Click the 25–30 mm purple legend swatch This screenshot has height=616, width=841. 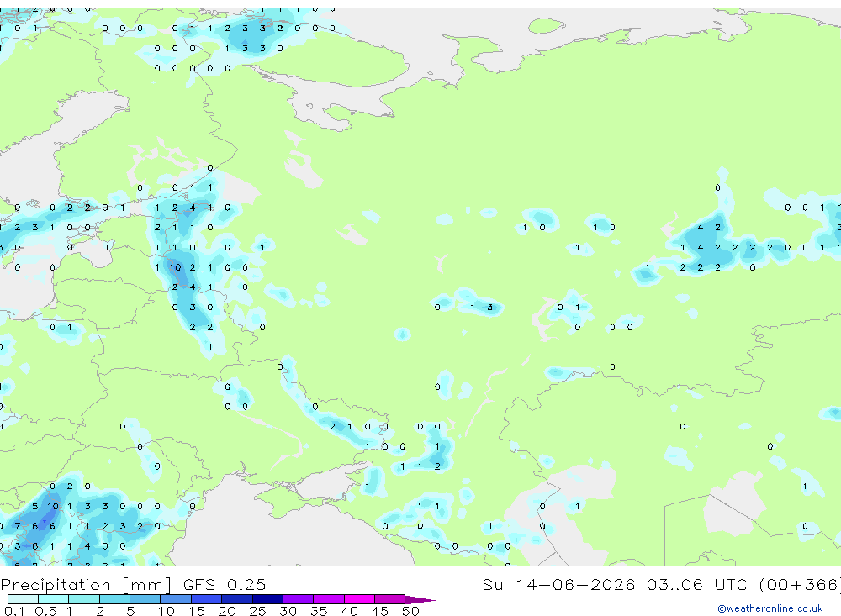tap(267, 599)
